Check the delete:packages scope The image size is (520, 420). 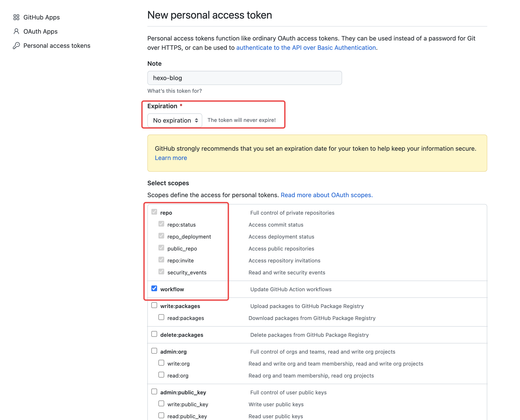[154, 334]
